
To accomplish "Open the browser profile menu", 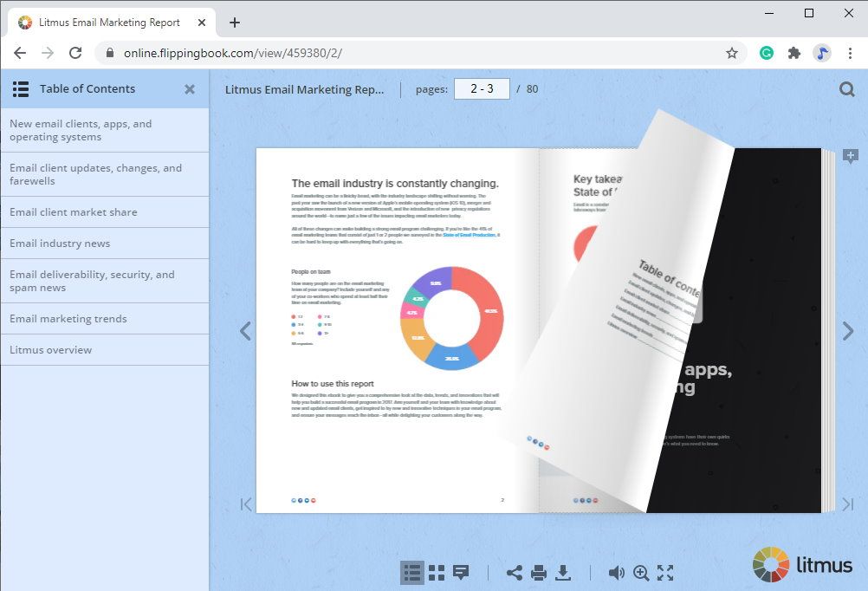I will tap(823, 52).
